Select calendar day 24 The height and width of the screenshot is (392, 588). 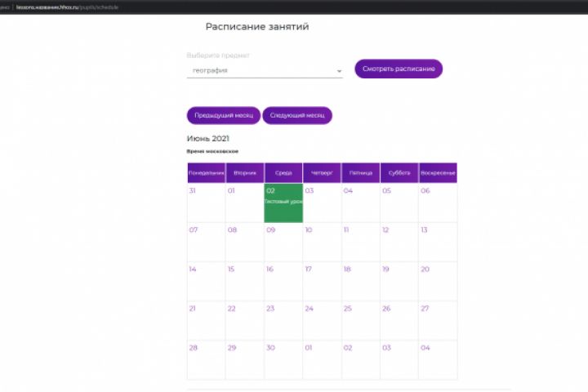(322, 320)
